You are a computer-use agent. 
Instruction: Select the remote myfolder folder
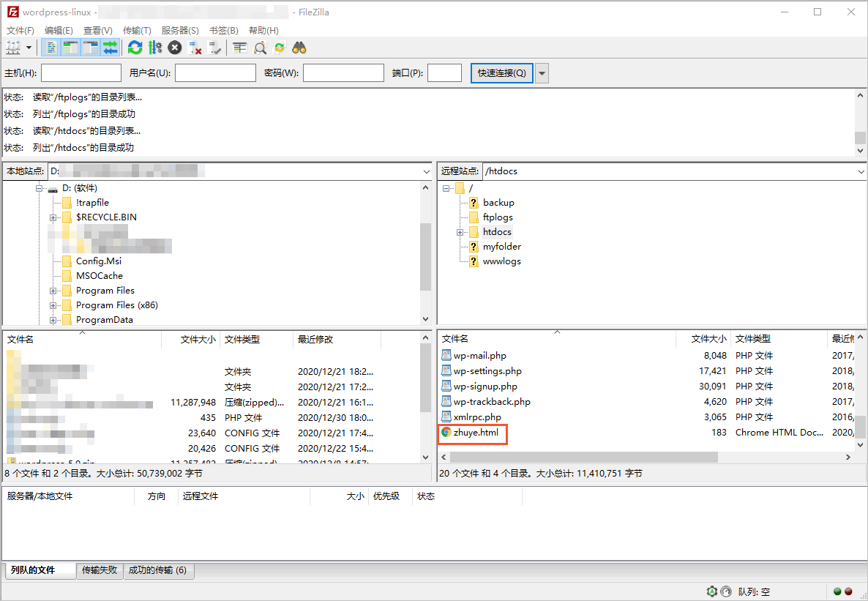[501, 247]
